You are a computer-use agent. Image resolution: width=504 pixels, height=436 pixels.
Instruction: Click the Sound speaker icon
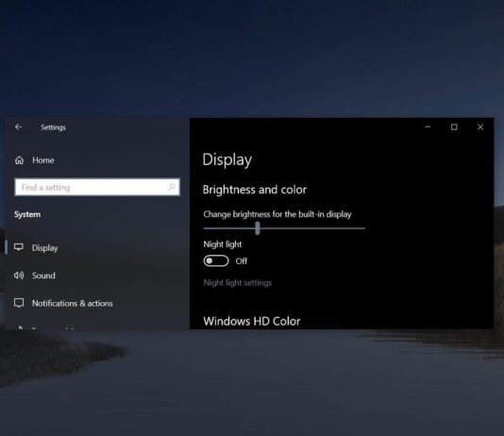pyautogui.click(x=19, y=276)
